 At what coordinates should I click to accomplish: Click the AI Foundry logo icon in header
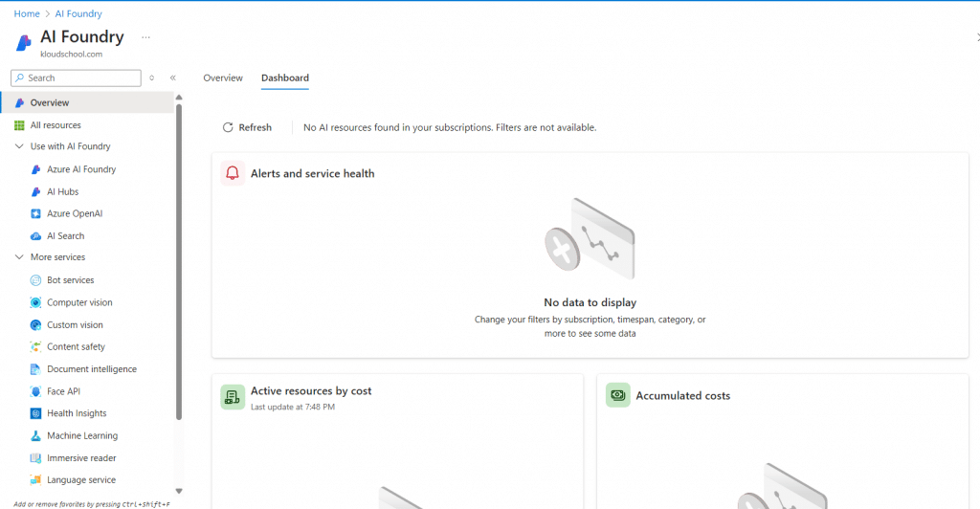tap(24, 42)
